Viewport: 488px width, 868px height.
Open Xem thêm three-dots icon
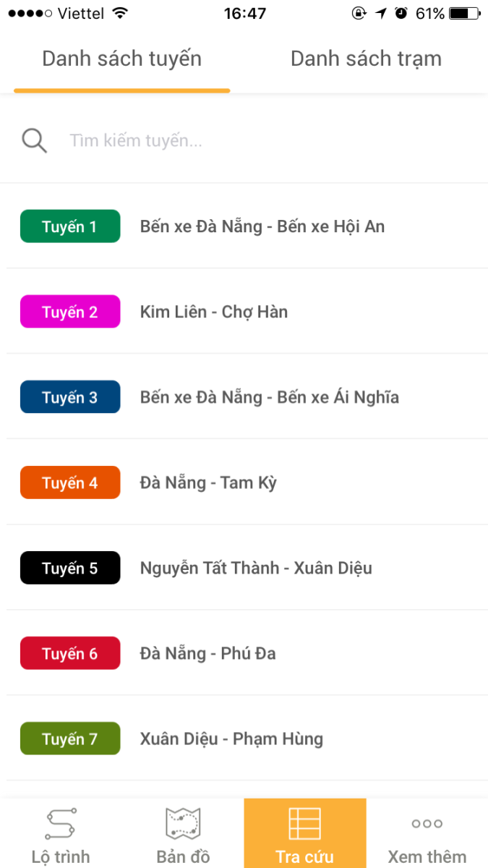[x=427, y=823]
